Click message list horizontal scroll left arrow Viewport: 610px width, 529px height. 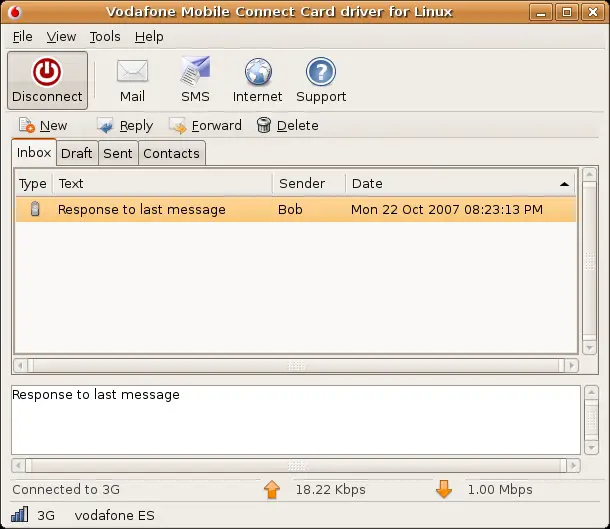tap(20, 366)
